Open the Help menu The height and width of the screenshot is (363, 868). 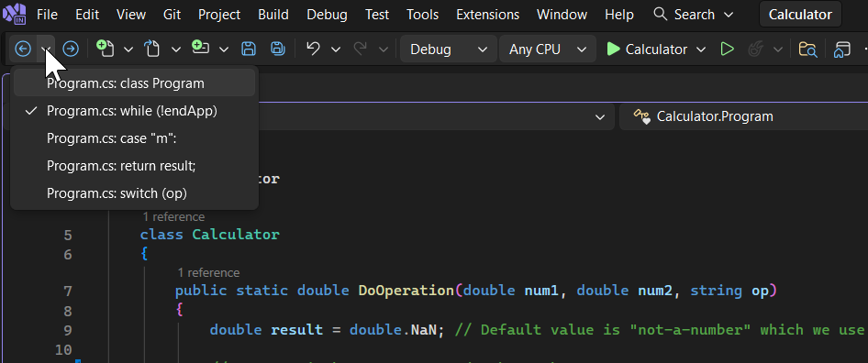coord(619,15)
